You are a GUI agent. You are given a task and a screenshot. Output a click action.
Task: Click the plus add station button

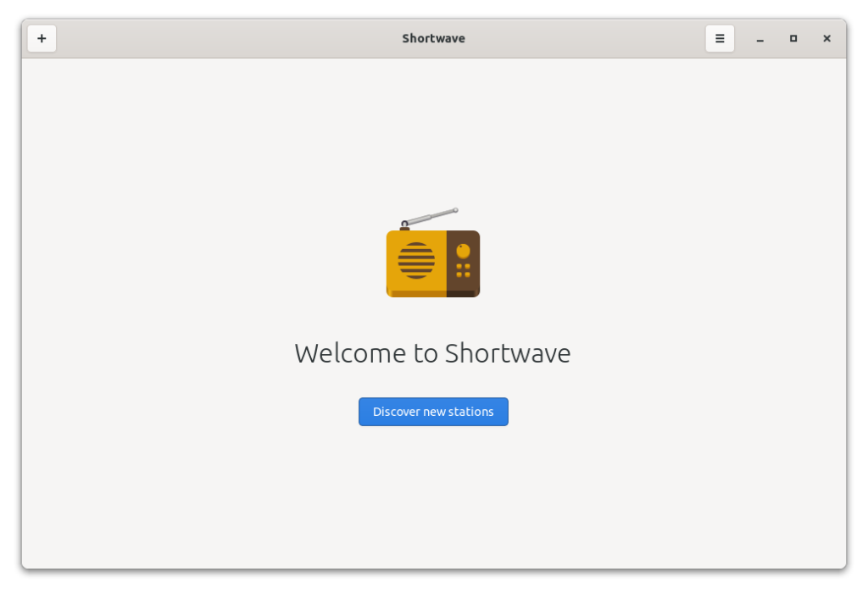(x=42, y=39)
